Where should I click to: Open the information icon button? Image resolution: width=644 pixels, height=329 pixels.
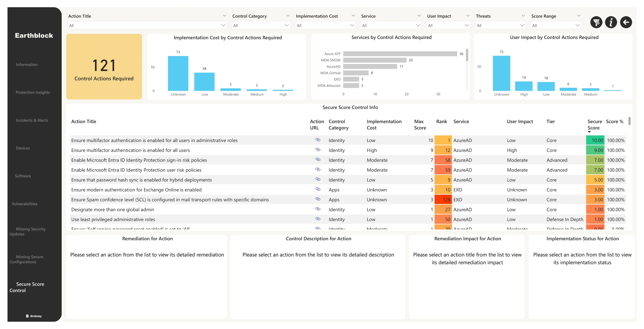pyautogui.click(x=611, y=22)
